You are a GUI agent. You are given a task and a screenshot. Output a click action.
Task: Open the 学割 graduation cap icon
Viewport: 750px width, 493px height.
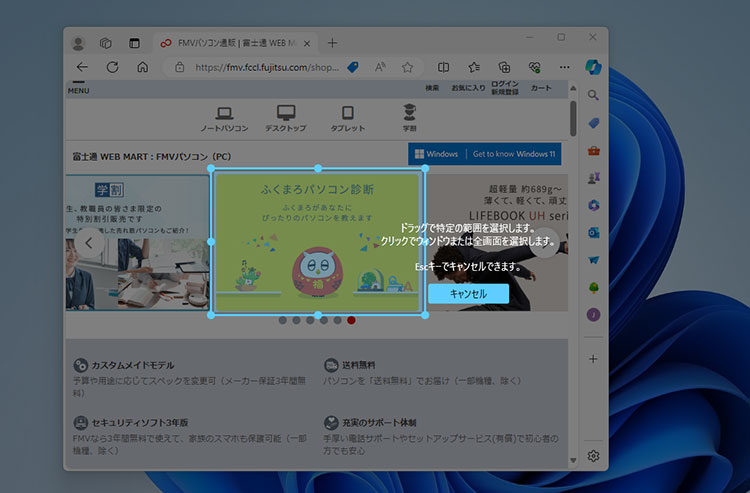409,117
